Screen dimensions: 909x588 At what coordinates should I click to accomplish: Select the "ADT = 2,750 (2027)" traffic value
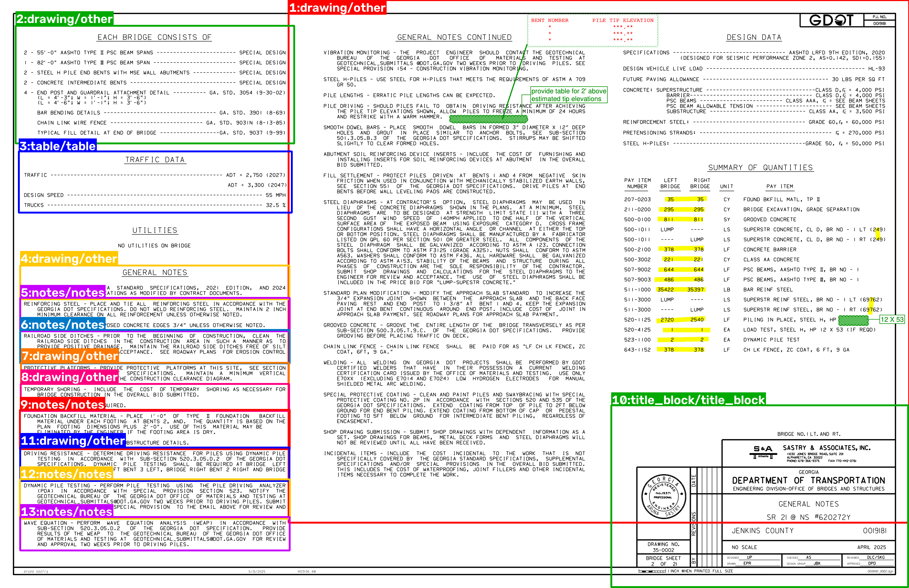click(256, 175)
